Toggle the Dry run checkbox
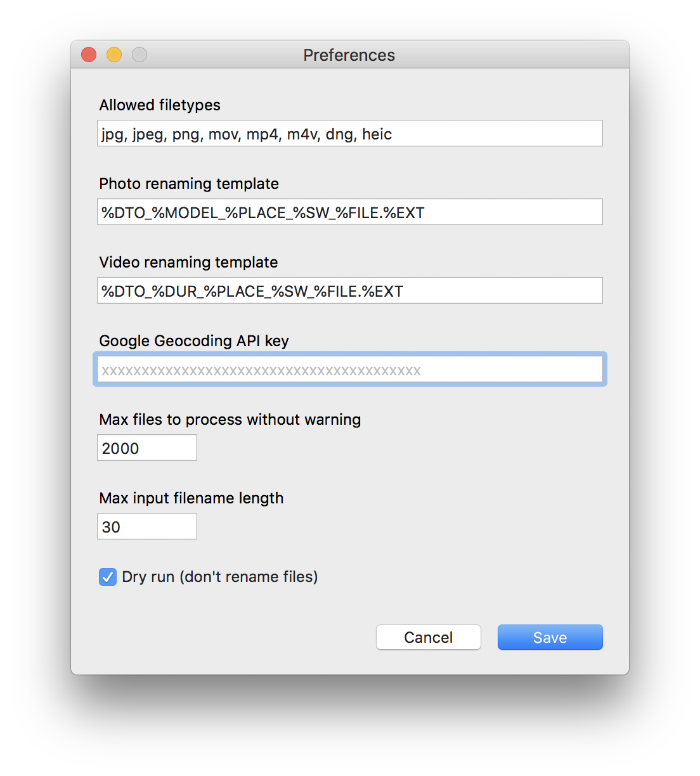Viewport: 700px width, 776px height. point(108,577)
